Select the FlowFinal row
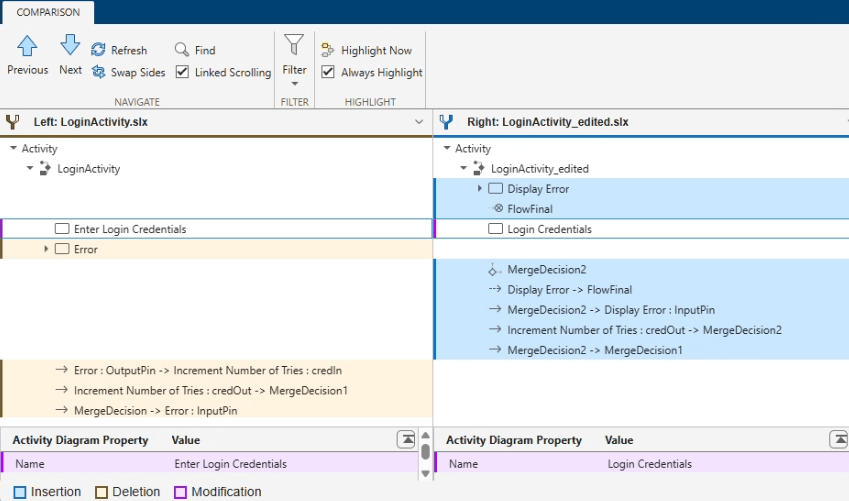Viewport: 849px width, 501px height. (x=642, y=209)
